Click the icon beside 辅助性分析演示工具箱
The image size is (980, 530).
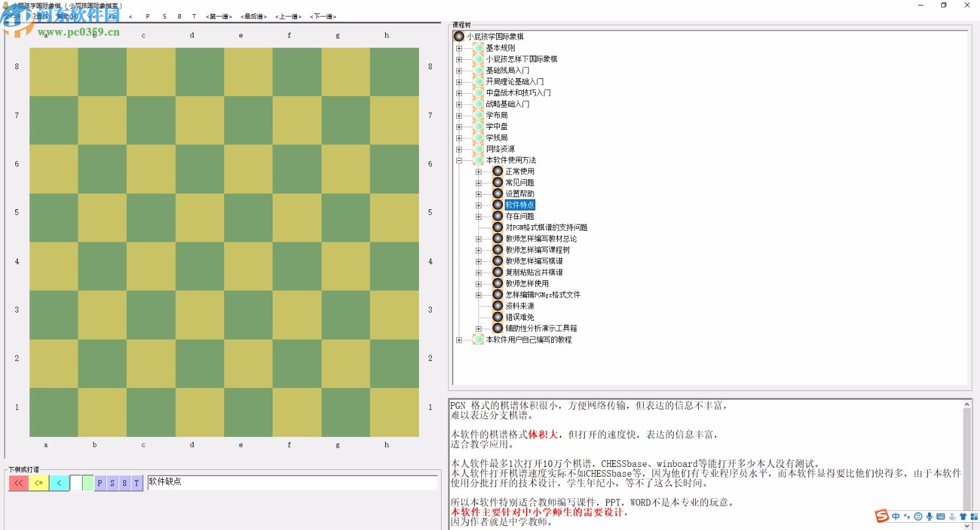(498, 328)
